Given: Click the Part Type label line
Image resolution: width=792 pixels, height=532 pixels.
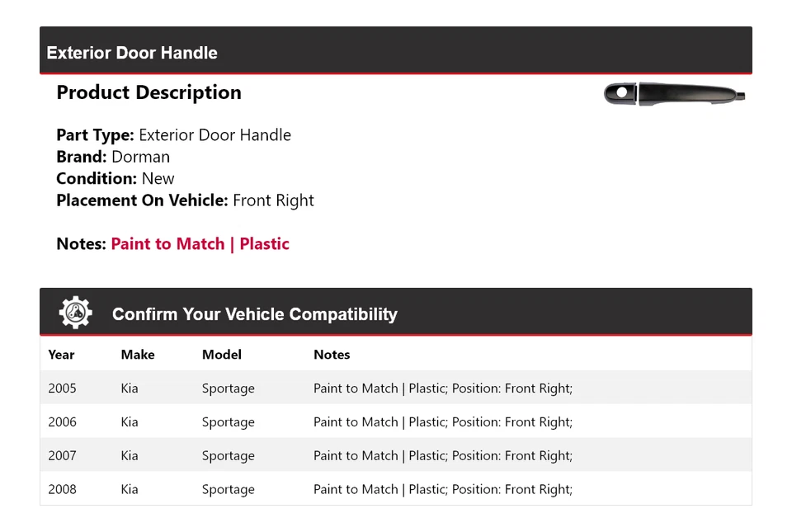Looking at the screenshot, I should (173, 135).
